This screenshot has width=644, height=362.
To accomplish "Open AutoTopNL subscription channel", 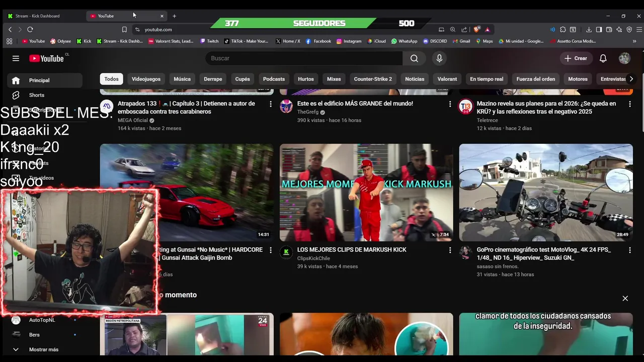I will coord(44,320).
